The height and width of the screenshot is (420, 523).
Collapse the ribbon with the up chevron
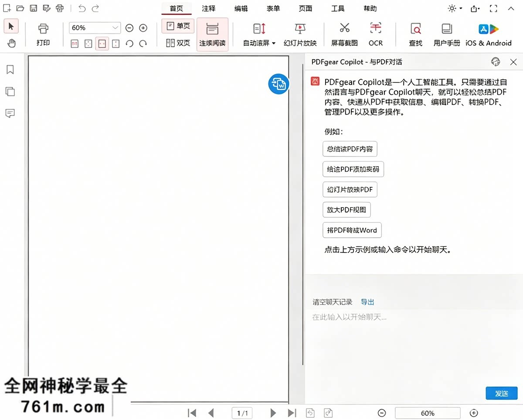click(x=511, y=8)
